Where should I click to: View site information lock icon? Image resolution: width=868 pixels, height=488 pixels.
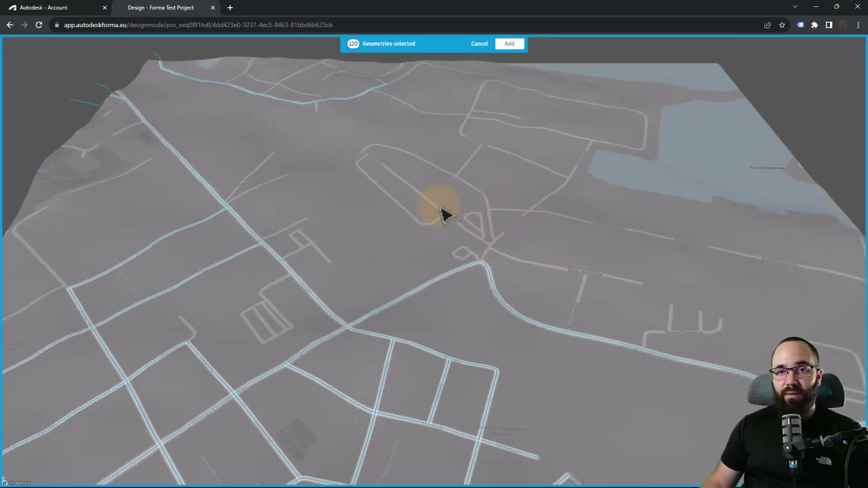[57, 25]
